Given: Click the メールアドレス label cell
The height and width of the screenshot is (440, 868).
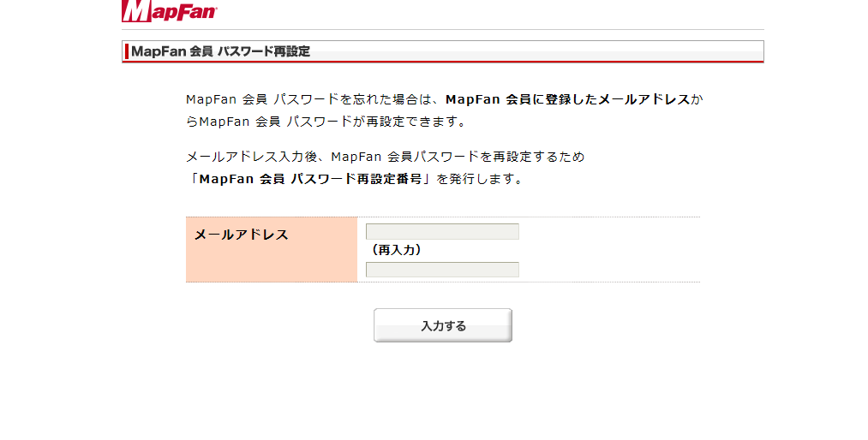Looking at the screenshot, I should pyautogui.click(x=272, y=249).
